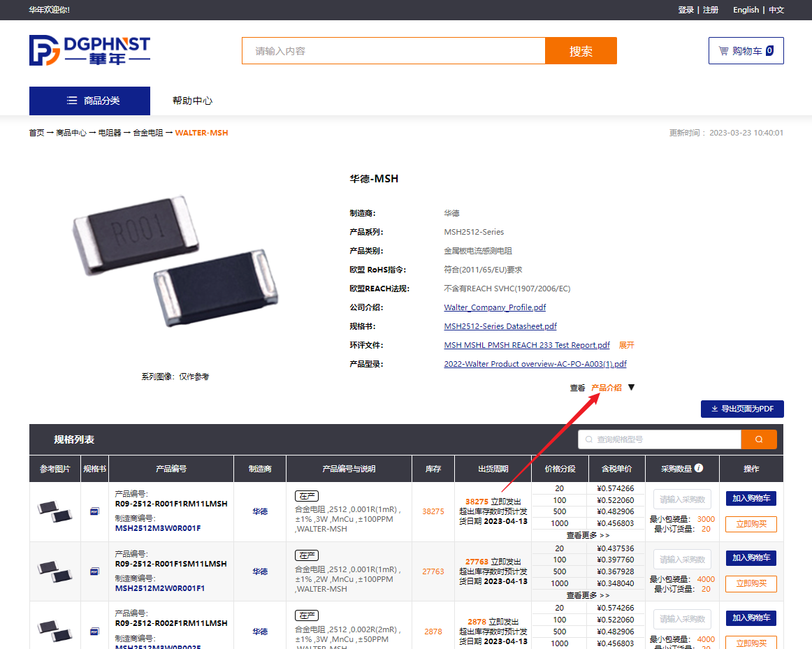Viewport: 812px width, 649px height.
Task: Open the 商品分类 category menu
Action: (89, 101)
